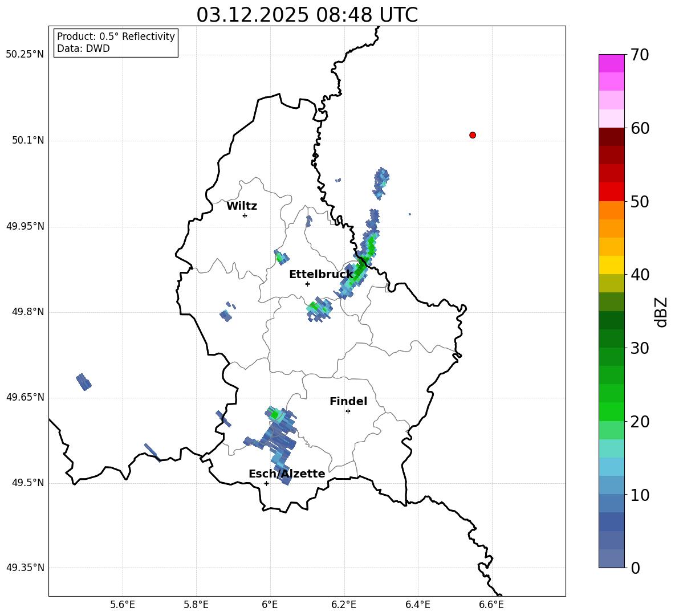Viewport: 675px width, 616px height.
Task: Click the Product: 0.5° Reflectivity text
Action: [116, 36]
